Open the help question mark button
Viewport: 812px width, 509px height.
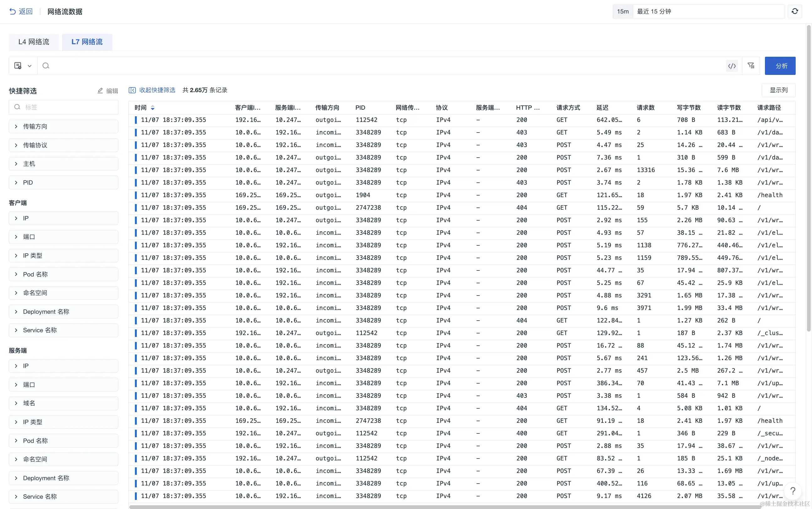click(x=793, y=491)
